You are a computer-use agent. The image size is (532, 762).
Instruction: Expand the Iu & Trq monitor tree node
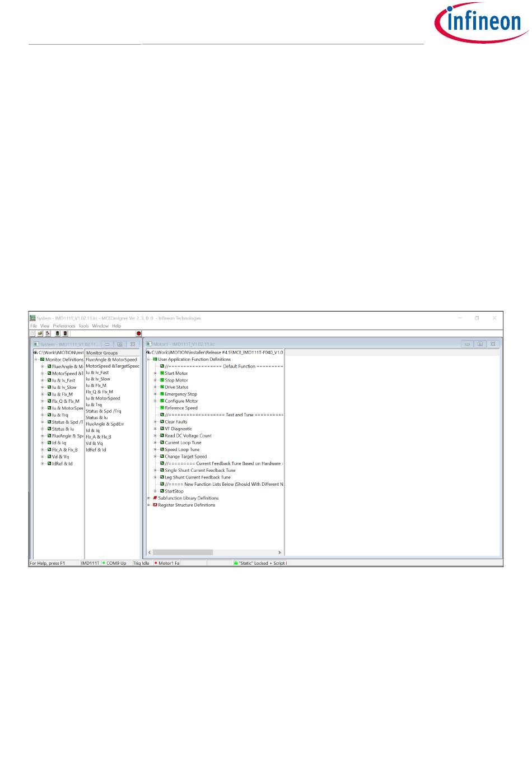[43, 415]
